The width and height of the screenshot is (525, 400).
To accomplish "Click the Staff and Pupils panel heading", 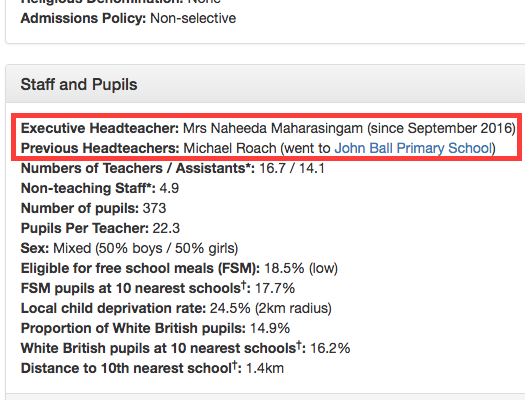I will 79,84.
